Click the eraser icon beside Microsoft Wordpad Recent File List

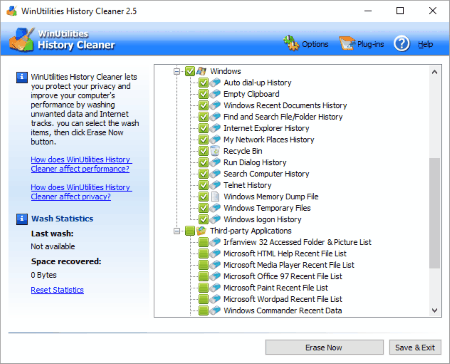[215, 299]
